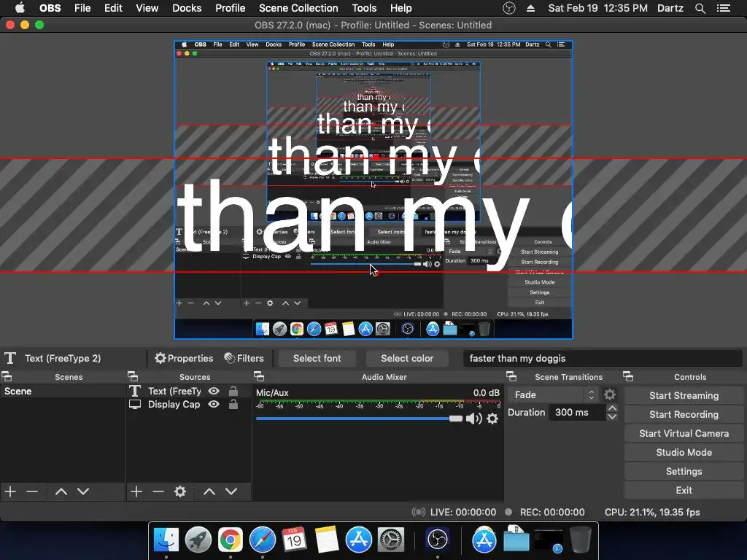
Task: Click Start Virtual Camera button
Action: 684,433
